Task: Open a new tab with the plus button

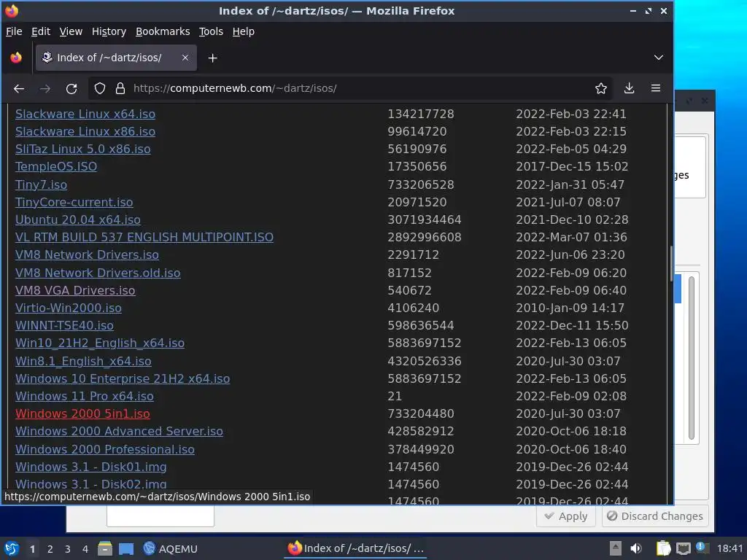Action: [212, 58]
